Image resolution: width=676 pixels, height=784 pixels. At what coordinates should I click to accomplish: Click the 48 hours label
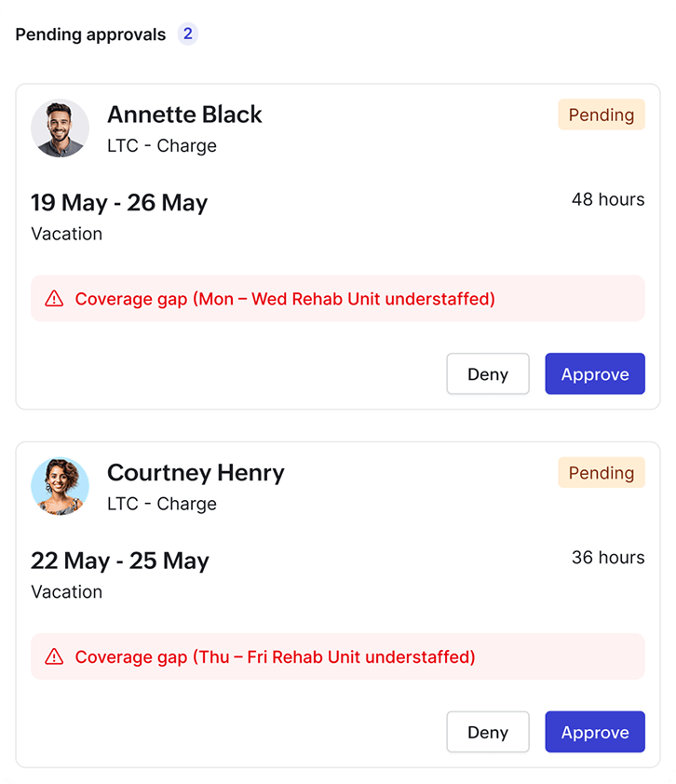pos(608,199)
